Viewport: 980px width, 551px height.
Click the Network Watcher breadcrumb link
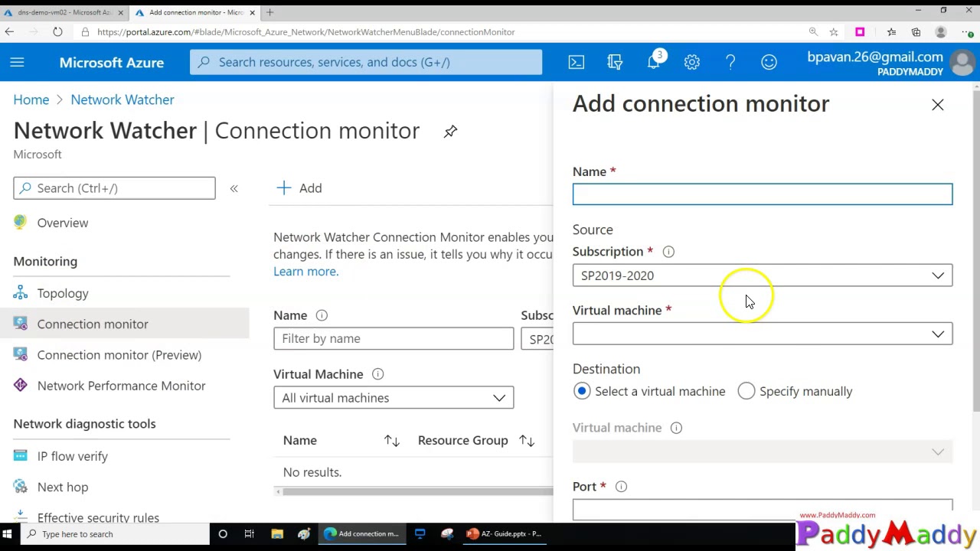pyautogui.click(x=122, y=99)
